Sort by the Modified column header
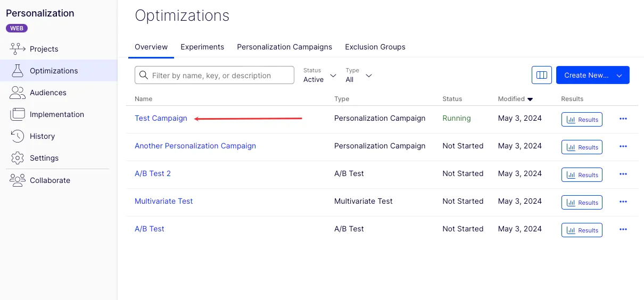This screenshot has height=300, width=644. (515, 99)
